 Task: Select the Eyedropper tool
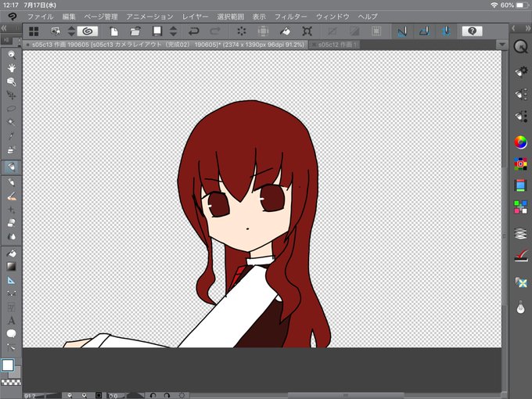coord(11,135)
